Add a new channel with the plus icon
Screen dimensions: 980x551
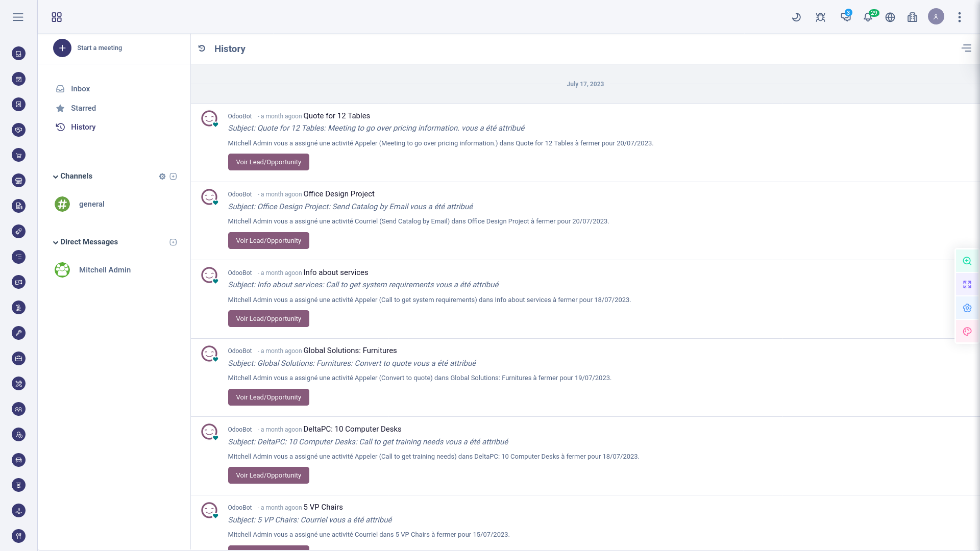tap(173, 177)
